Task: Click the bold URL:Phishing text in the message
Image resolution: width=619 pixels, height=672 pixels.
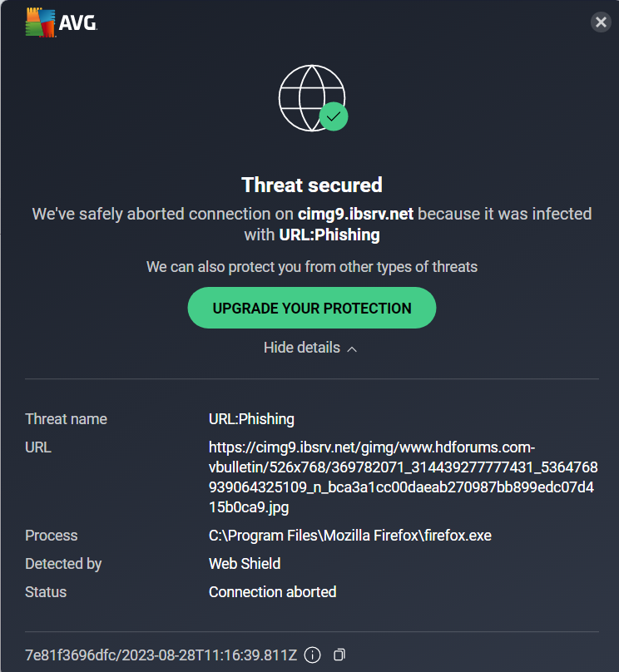Action: coord(329,235)
